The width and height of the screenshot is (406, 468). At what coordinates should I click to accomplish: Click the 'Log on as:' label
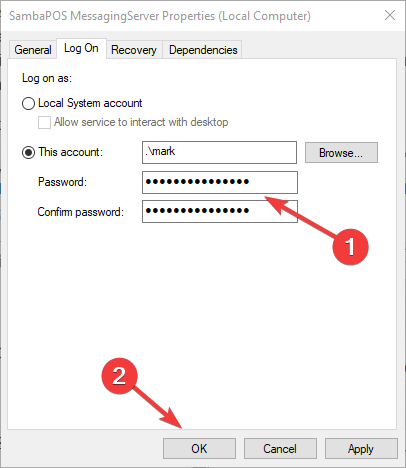click(x=47, y=78)
